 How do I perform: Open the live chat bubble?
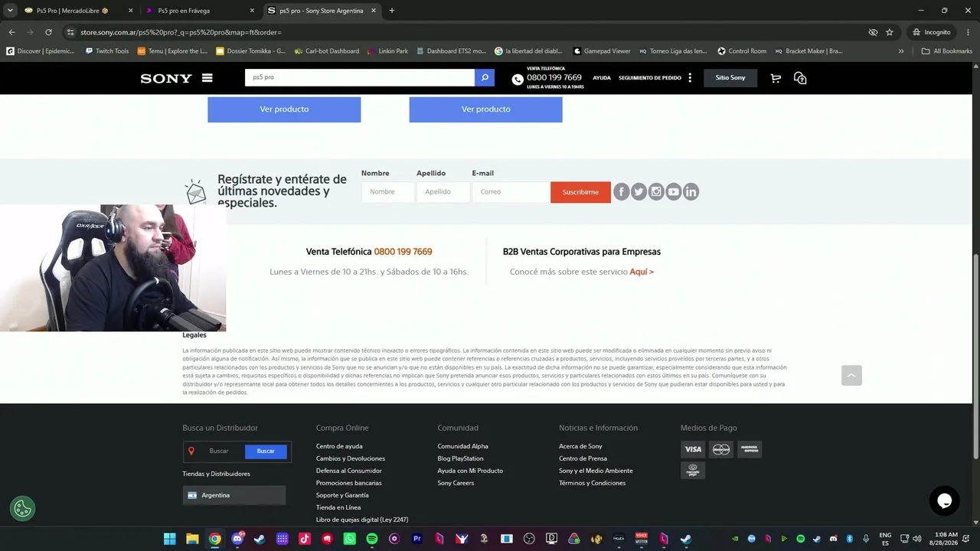944,500
